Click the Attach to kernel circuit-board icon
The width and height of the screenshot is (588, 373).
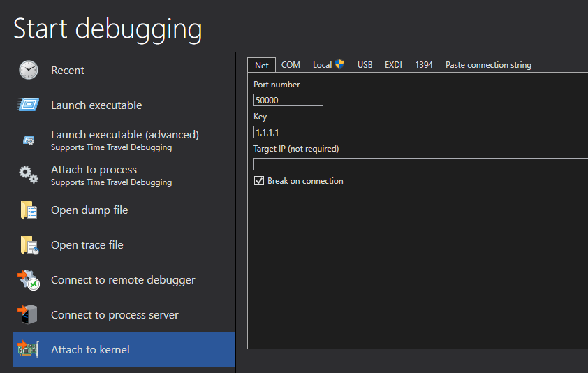click(x=28, y=349)
